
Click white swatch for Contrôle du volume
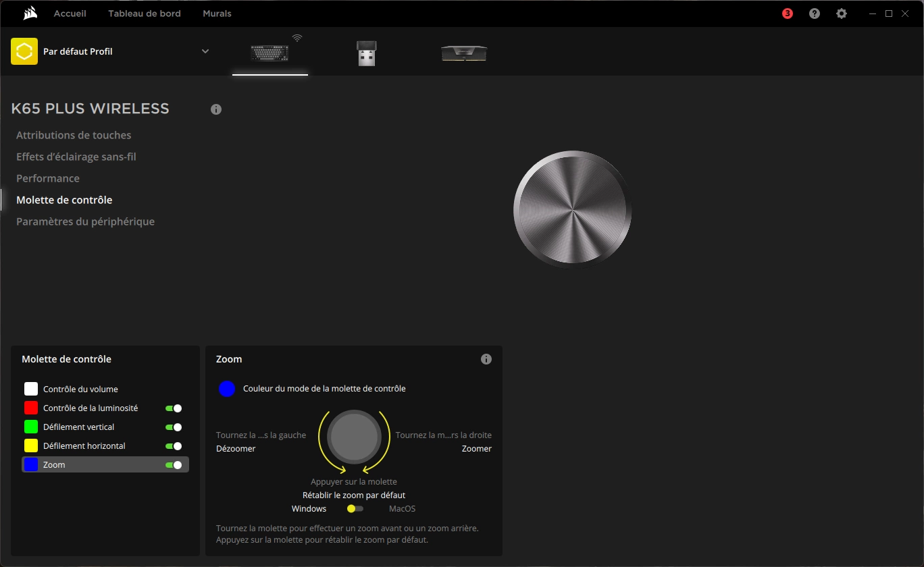pyautogui.click(x=31, y=389)
